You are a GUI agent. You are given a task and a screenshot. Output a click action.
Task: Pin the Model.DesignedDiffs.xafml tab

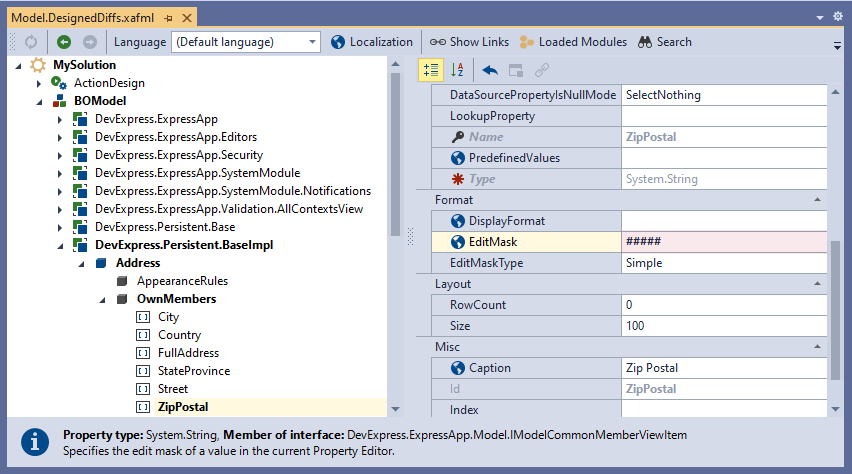pos(168,18)
